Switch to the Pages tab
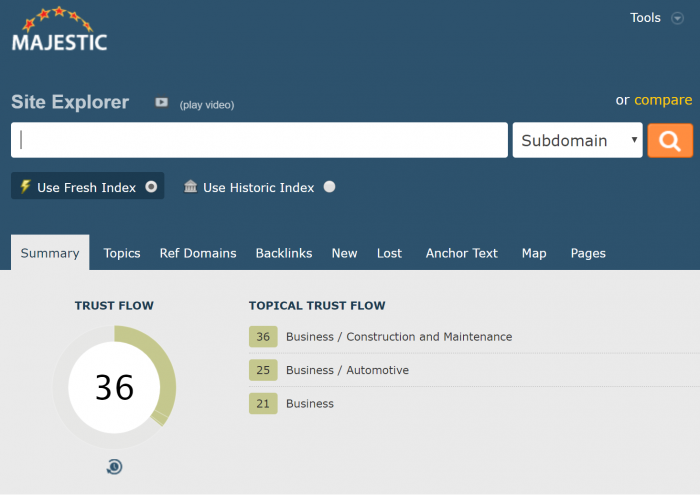Screen dimensions: 700x495 (588, 253)
